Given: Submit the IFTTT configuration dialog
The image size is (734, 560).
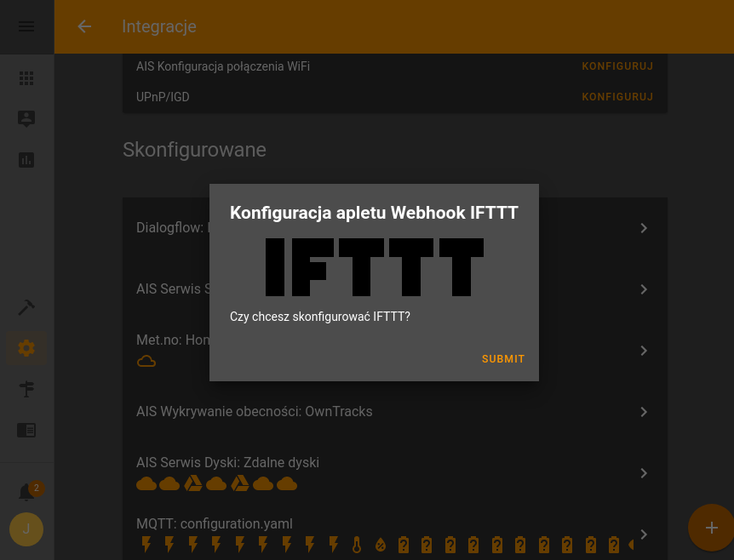Looking at the screenshot, I should tap(503, 359).
